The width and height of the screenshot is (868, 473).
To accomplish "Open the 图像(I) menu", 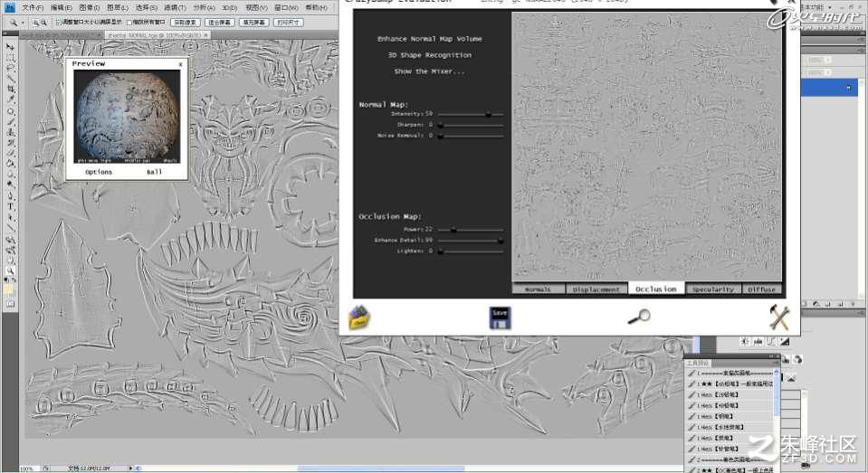I will pos(89,8).
